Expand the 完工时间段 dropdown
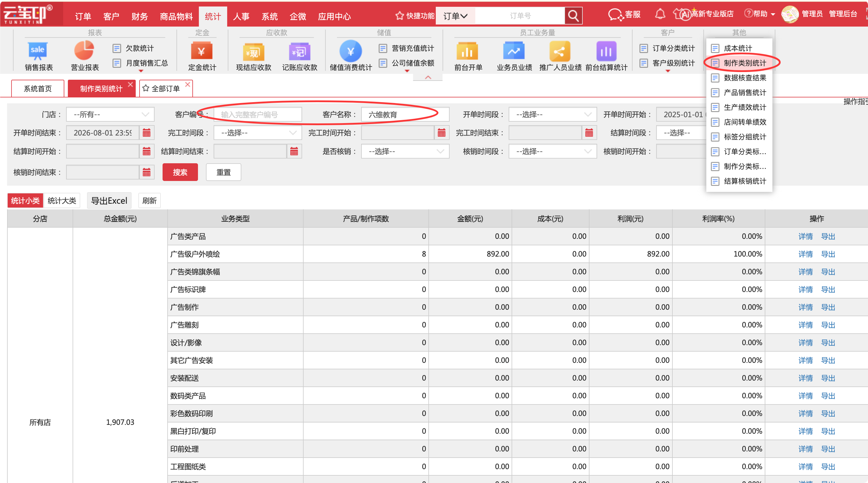The height and width of the screenshot is (483, 868). click(x=258, y=133)
